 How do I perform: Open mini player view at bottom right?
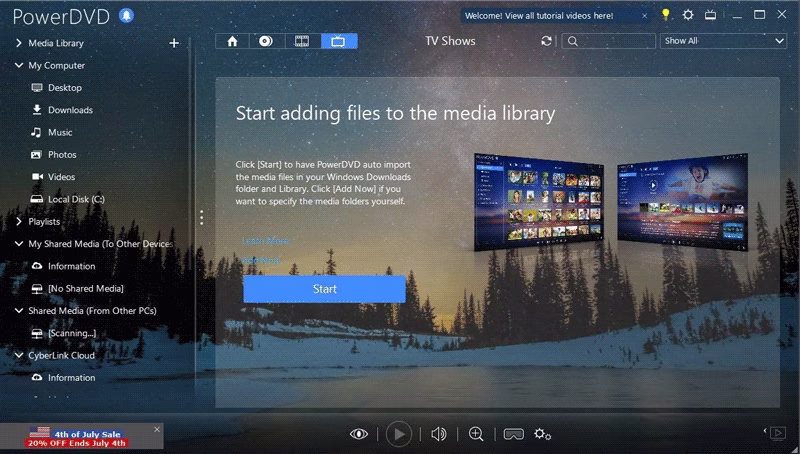(778, 433)
